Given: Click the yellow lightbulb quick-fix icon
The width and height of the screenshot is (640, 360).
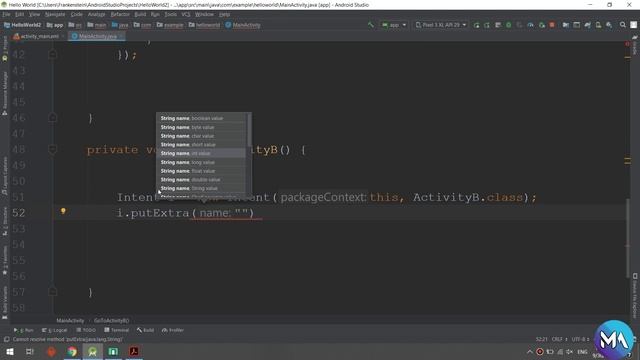Looking at the screenshot, I should [63, 211].
